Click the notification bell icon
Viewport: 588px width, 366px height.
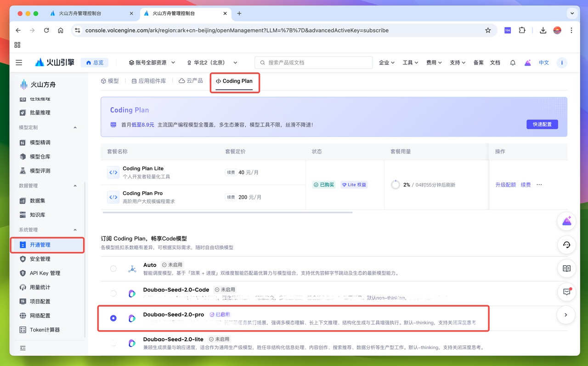[513, 63]
